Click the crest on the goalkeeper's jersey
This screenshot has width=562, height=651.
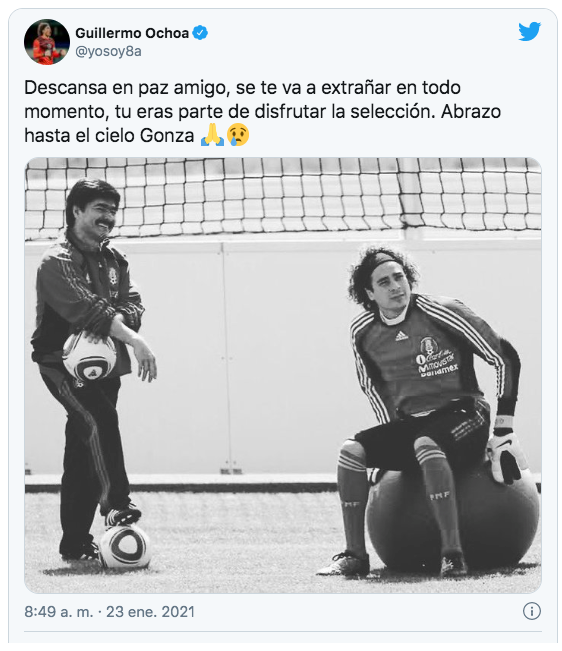(x=426, y=346)
